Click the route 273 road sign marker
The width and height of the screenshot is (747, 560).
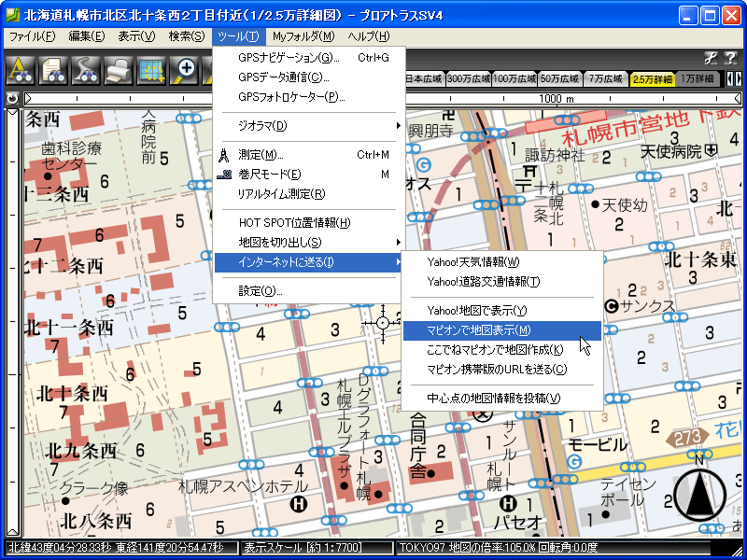pyautogui.click(x=687, y=437)
